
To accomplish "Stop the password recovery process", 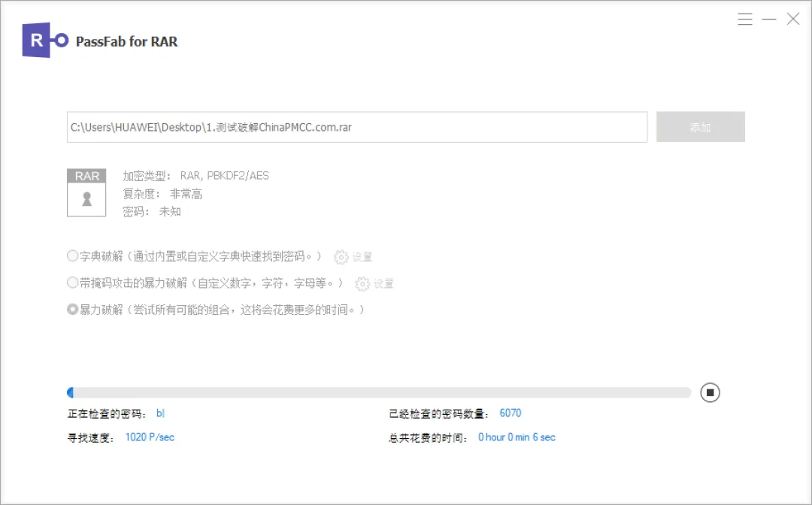I will (710, 392).
